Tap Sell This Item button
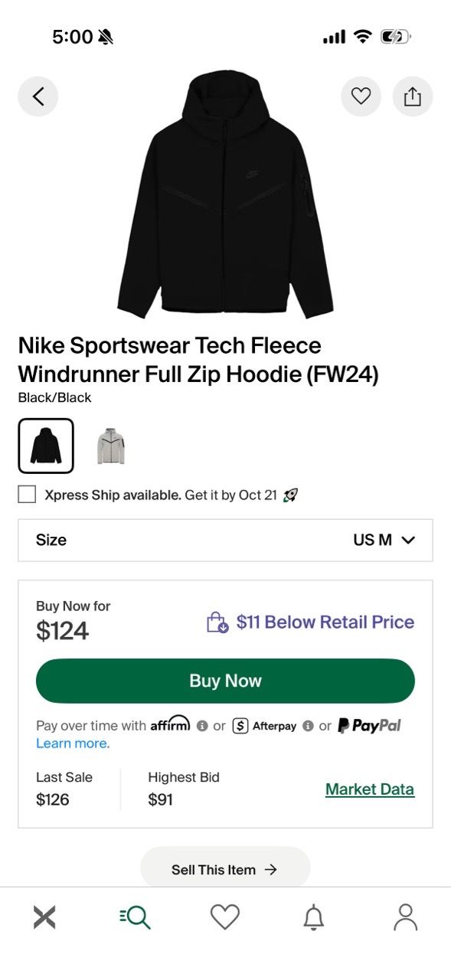Image resolution: width=451 pixels, height=980 pixels. (x=225, y=869)
